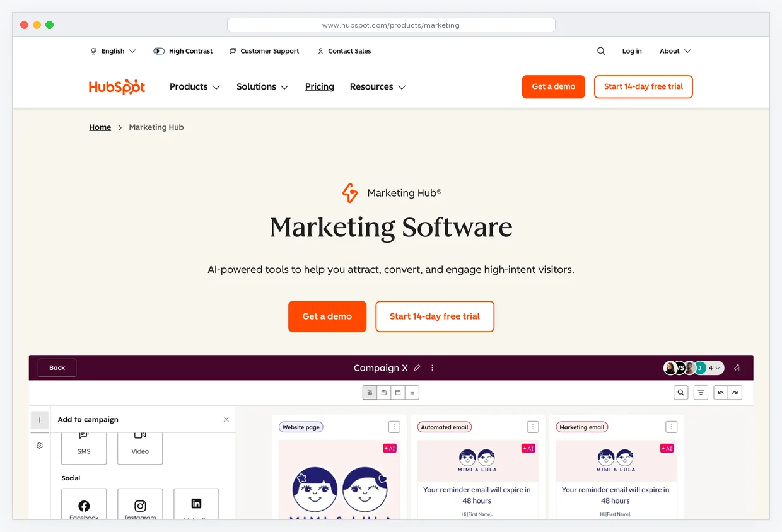Click Log in link
The image size is (782, 532).
[632, 51]
